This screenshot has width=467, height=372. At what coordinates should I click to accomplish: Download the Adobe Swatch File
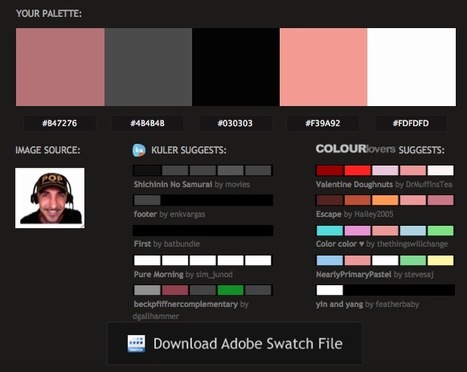[x=234, y=343]
